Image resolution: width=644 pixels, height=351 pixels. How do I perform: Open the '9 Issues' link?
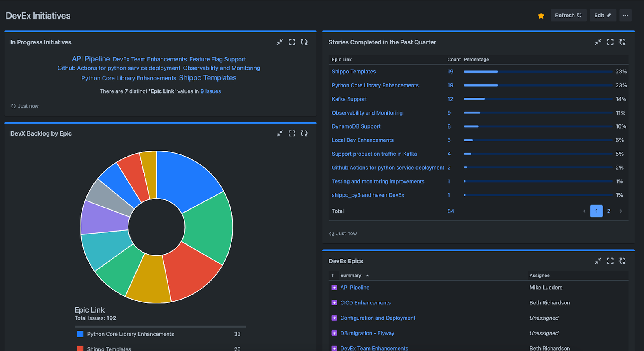coord(211,91)
